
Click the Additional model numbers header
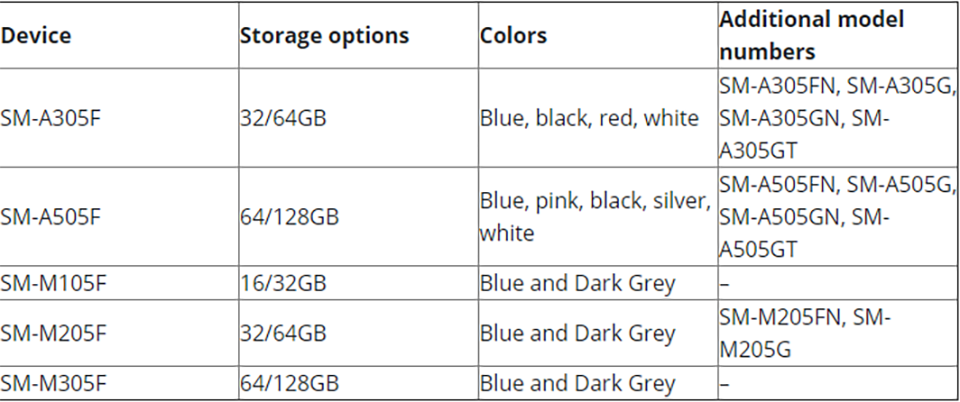coord(838,35)
